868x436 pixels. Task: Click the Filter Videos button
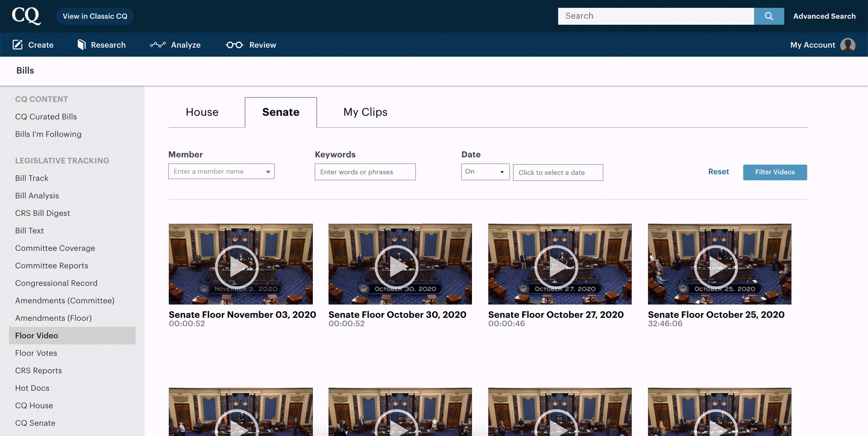click(775, 172)
